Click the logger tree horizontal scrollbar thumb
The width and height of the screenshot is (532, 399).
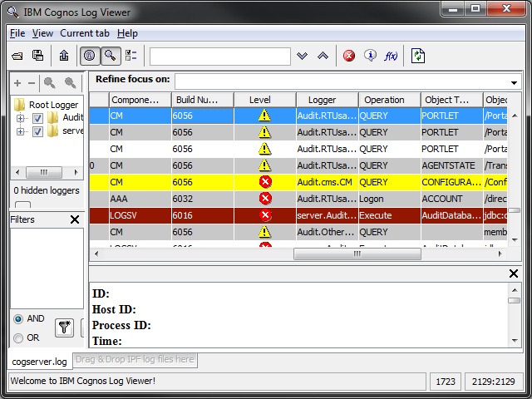44,172
